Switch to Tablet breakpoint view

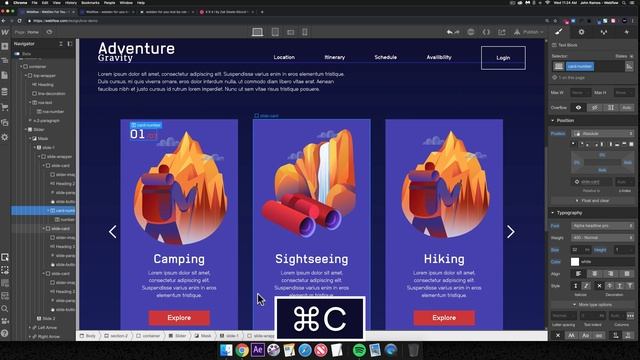(275, 32)
